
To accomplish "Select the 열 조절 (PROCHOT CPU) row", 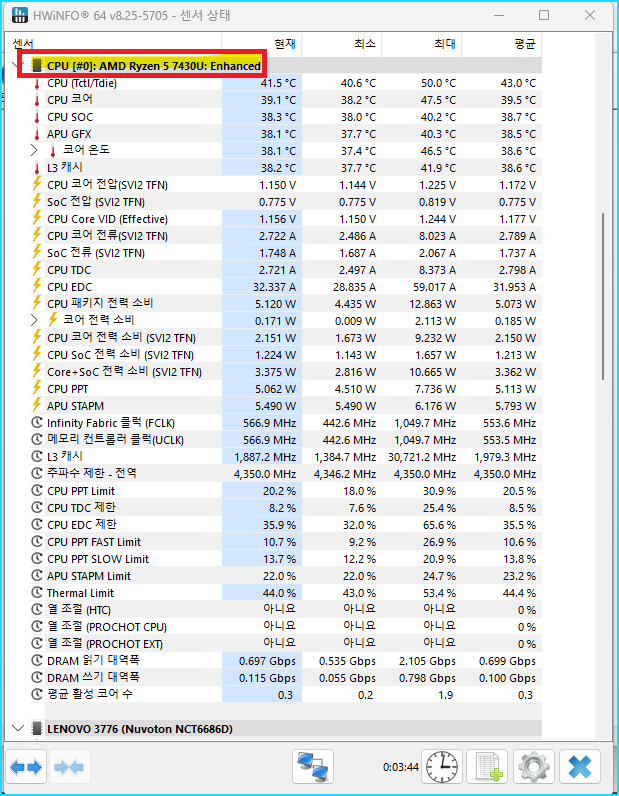I will (x=285, y=627).
